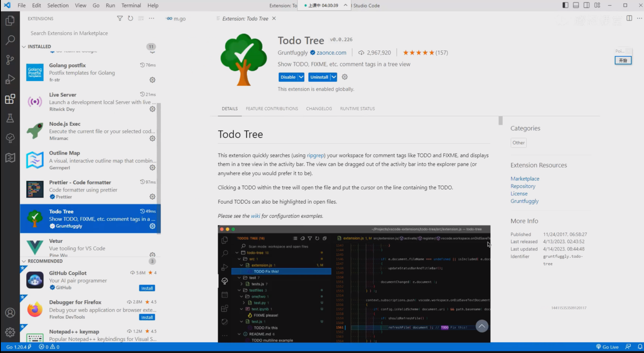The height and width of the screenshot is (353, 644).
Task: Open the Accounts icon in activity bar
Action: [10, 313]
